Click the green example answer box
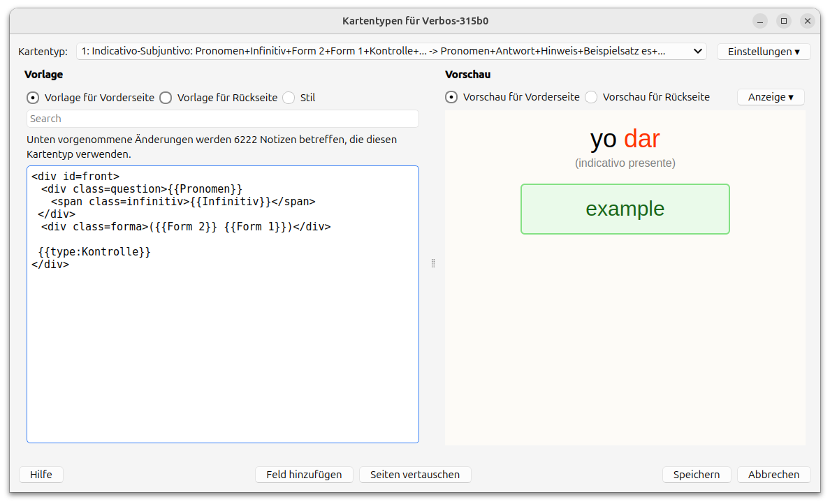 coord(625,209)
